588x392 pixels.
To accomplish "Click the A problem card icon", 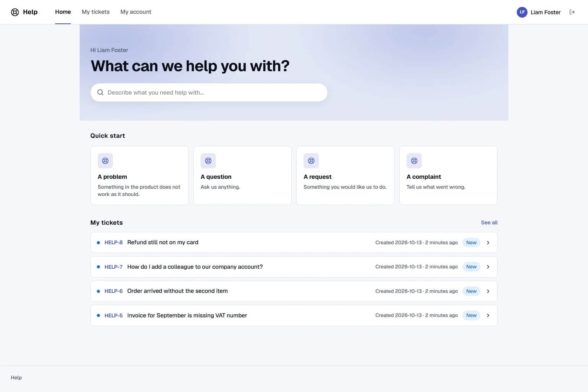I will coord(105,161).
